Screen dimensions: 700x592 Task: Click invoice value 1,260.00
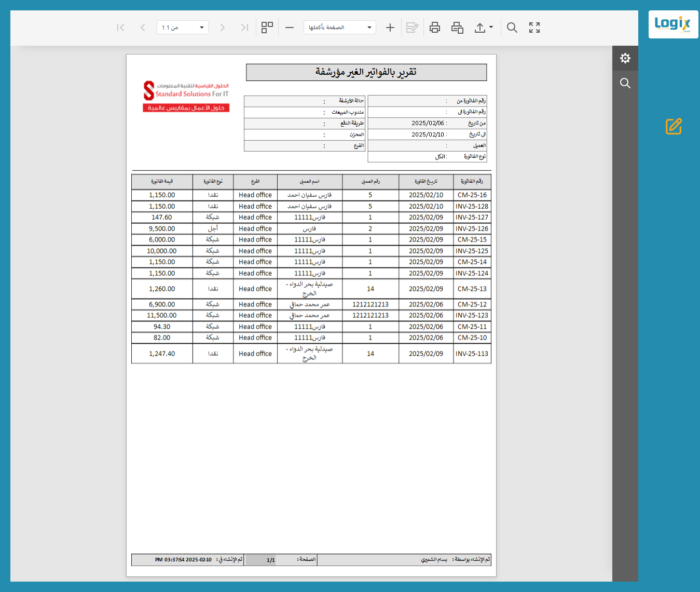click(162, 289)
